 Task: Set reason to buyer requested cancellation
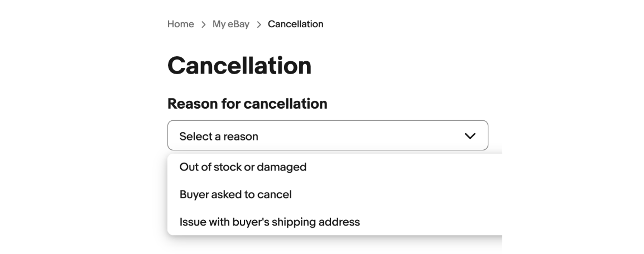tap(236, 194)
